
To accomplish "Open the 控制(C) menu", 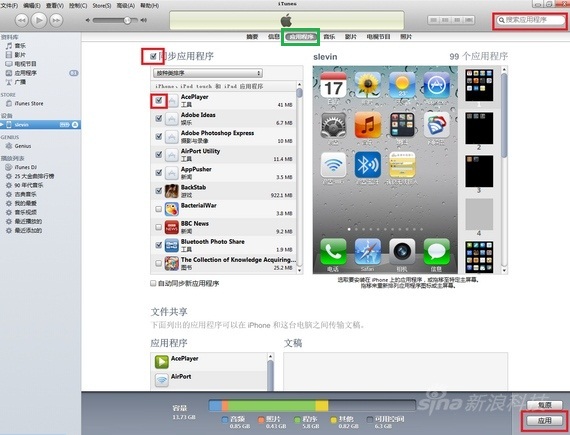I will (x=78, y=5).
